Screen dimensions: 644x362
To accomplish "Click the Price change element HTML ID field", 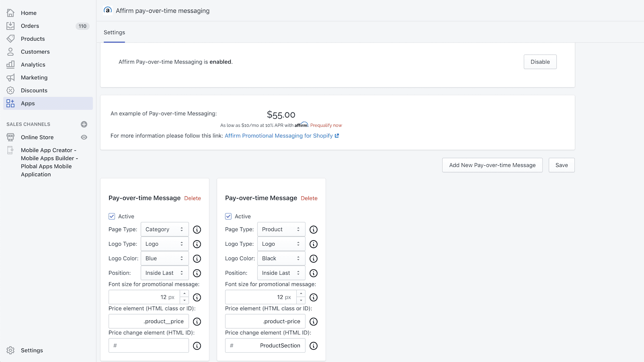I will tap(149, 345).
